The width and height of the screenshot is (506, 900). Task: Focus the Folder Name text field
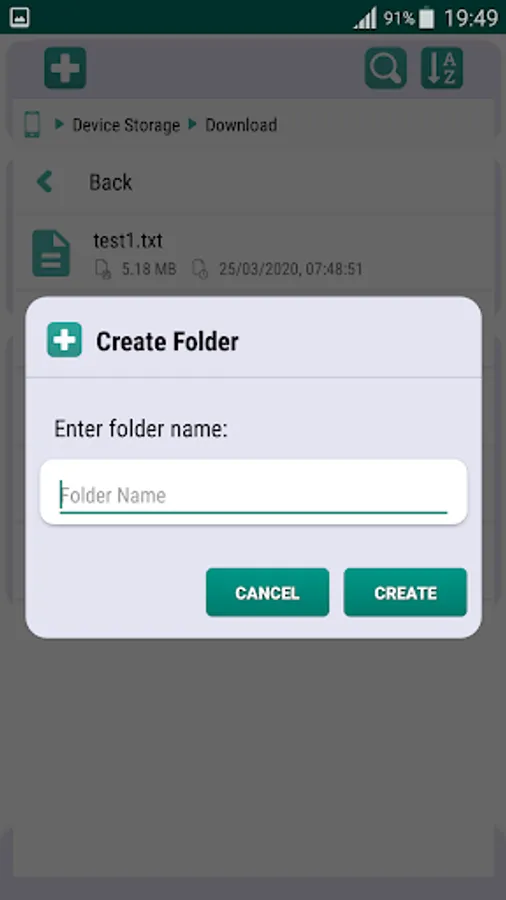click(253, 492)
